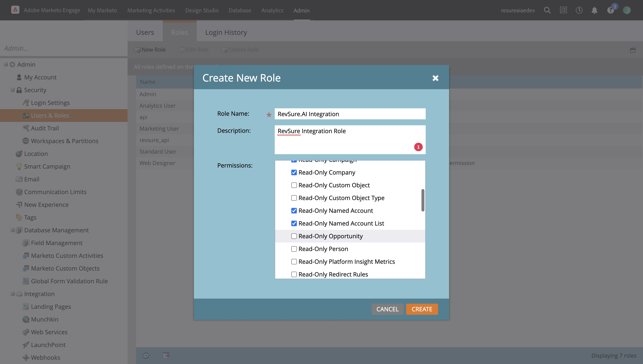Click the user avatar icon
Screen dimensions: 643x364
[626, 10]
